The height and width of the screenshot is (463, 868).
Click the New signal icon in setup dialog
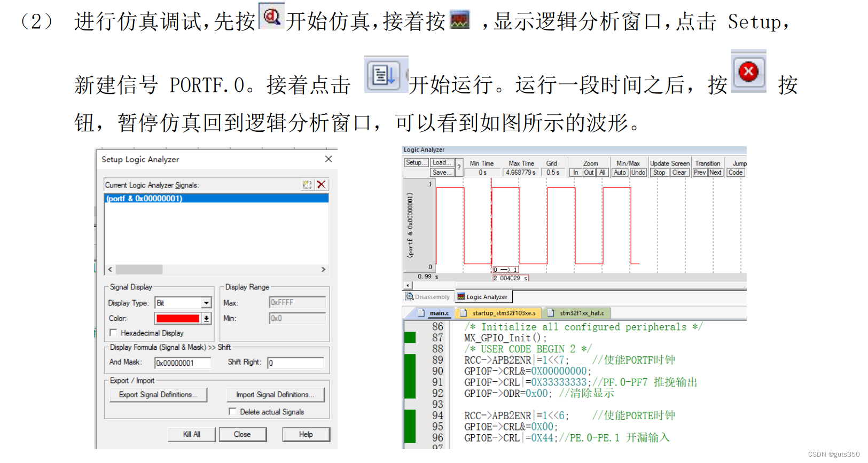307,185
